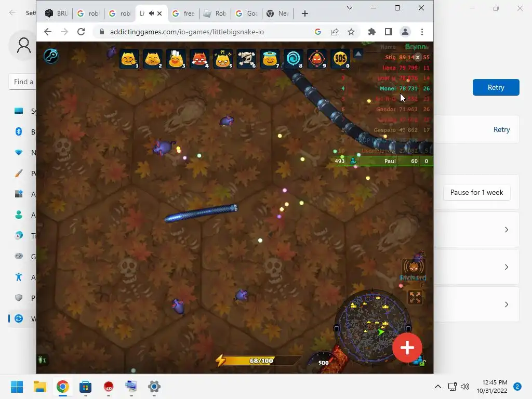The width and height of the screenshot is (532, 399).
Task: Select the blue spiral emote numbered 8
Action: (293, 59)
